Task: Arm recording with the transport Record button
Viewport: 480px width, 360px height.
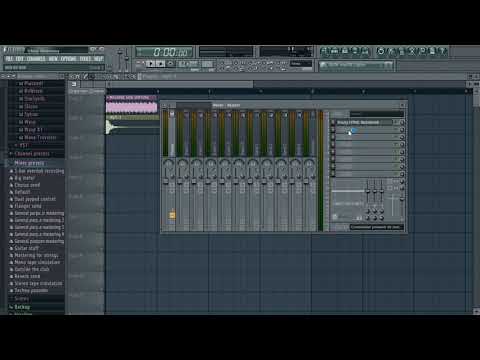Action: 170,63
